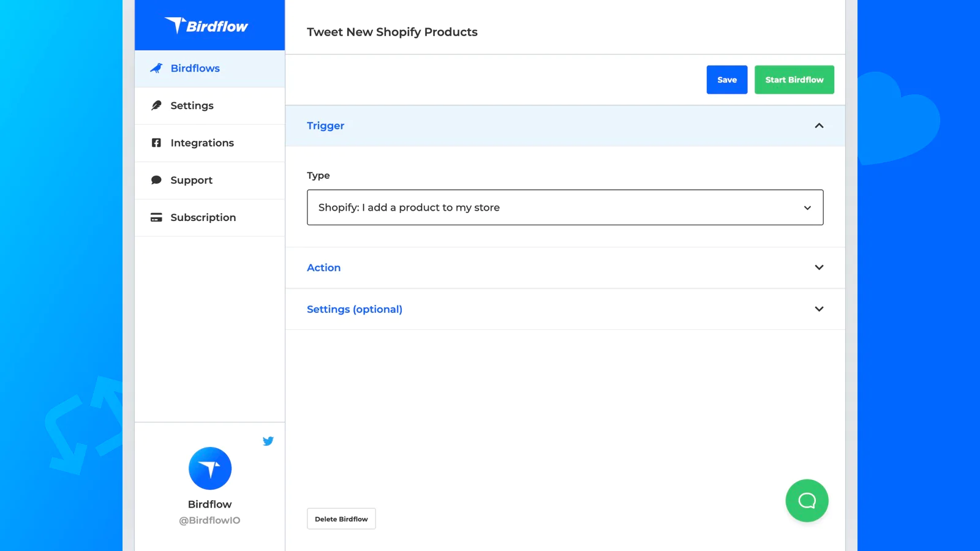Click the Birdflow logo in the header
The width and height of the screenshot is (980, 551).
pyautogui.click(x=206, y=25)
